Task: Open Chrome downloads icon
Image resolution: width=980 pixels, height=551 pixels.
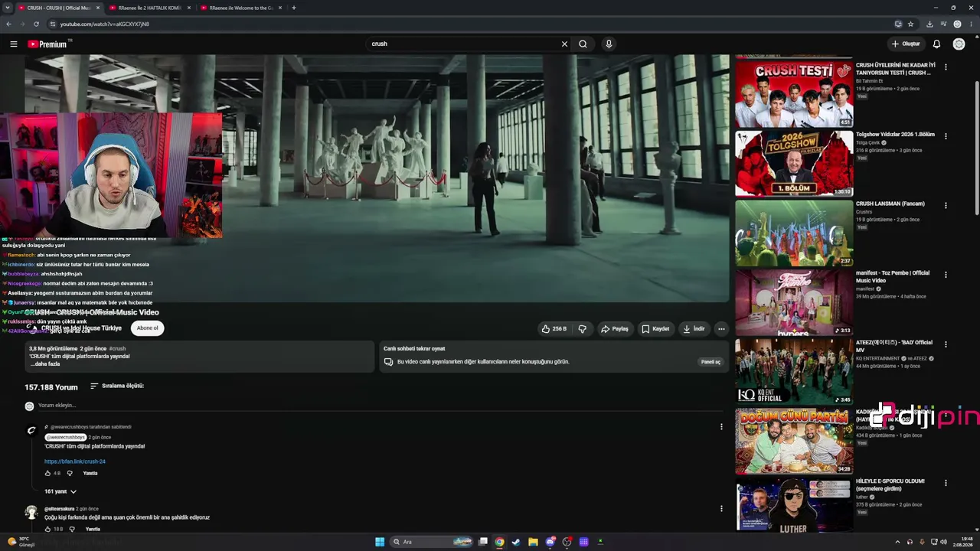Action: click(x=929, y=24)
